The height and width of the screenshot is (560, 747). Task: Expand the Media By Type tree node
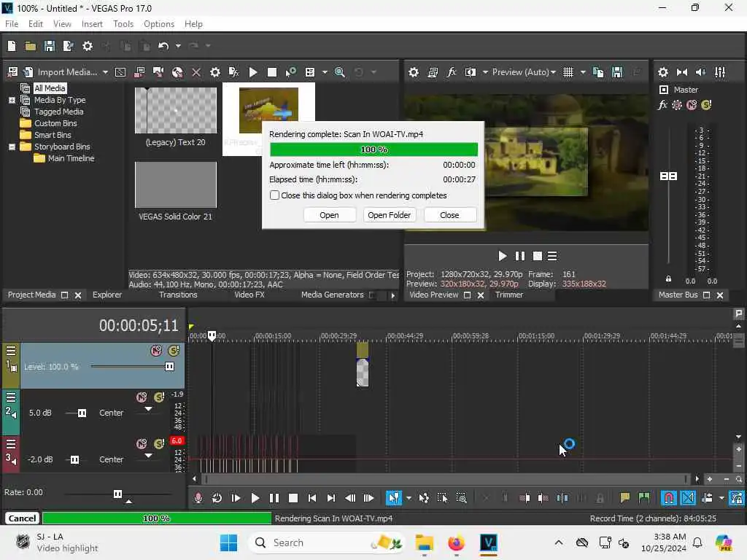pos(12,100)
